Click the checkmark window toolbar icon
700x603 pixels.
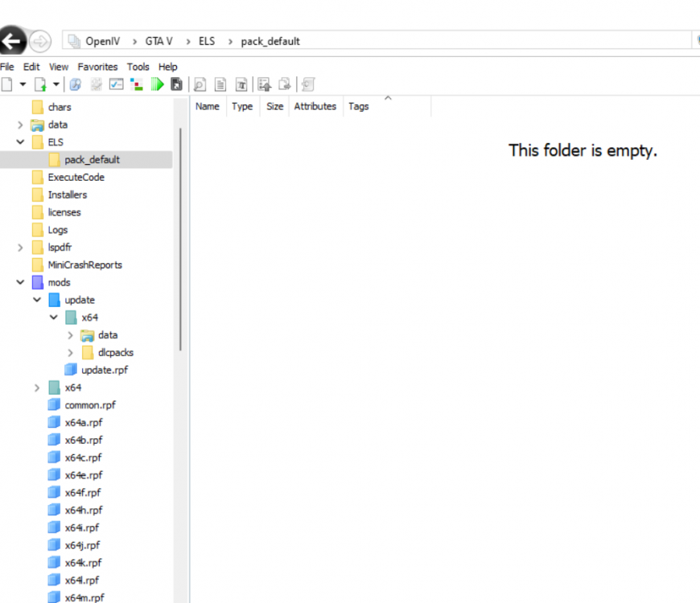116,84
